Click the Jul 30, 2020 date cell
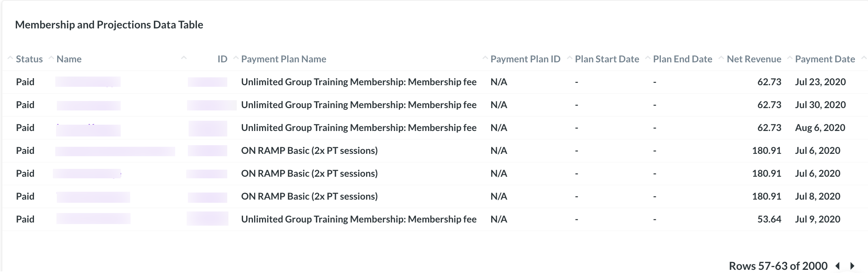This screenshot has width=868, height=273. pyautogui.click(x=820, y=105)
